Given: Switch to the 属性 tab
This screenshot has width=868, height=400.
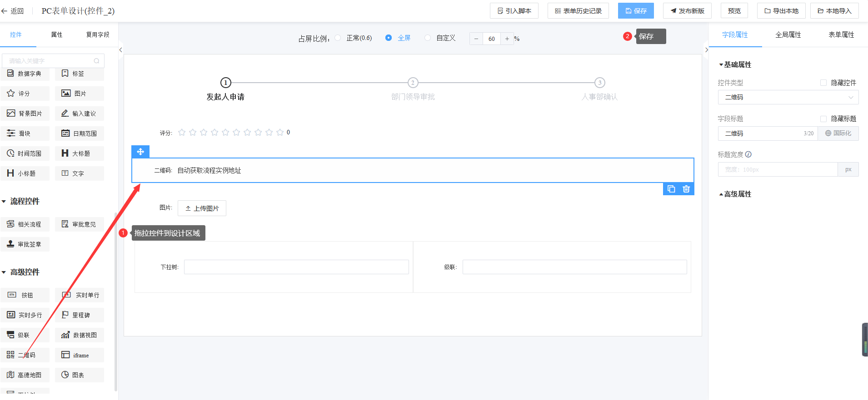Looking at the screenshot, I should (57, 35).
